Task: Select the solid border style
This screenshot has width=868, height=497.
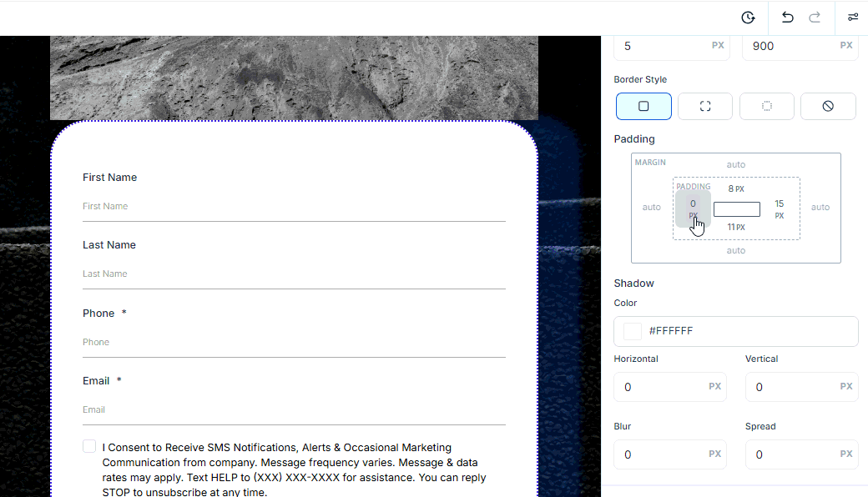Action: pyautogui.click(x=643, y=107)
